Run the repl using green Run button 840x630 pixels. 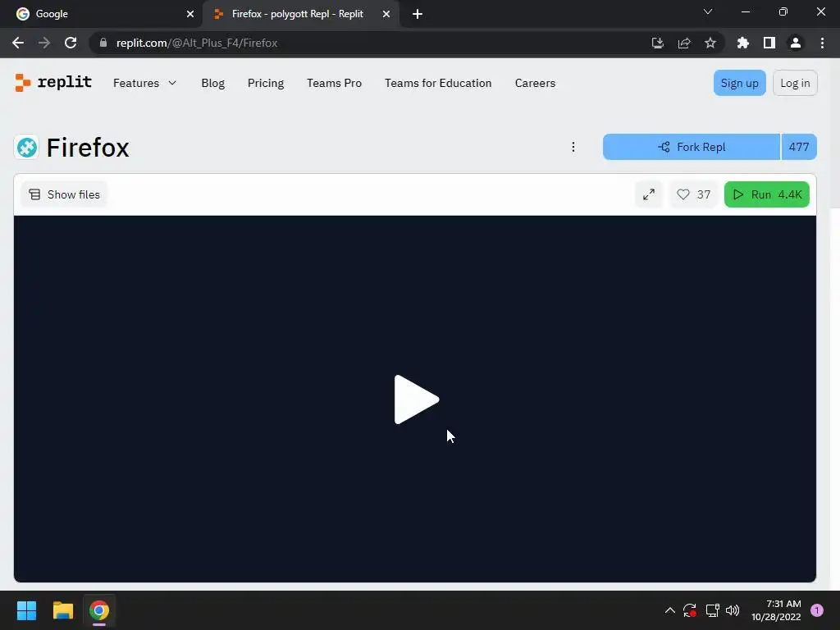click(x=767, y=194)
